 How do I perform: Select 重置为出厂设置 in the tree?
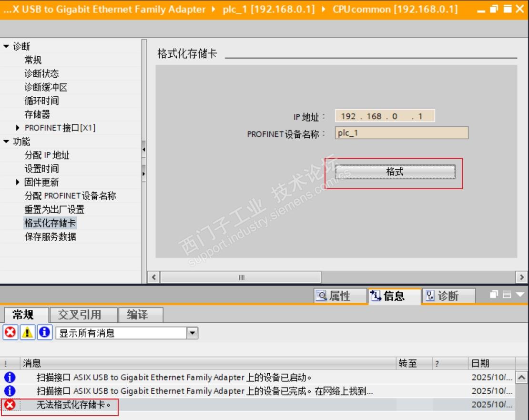tap(54, 209)
